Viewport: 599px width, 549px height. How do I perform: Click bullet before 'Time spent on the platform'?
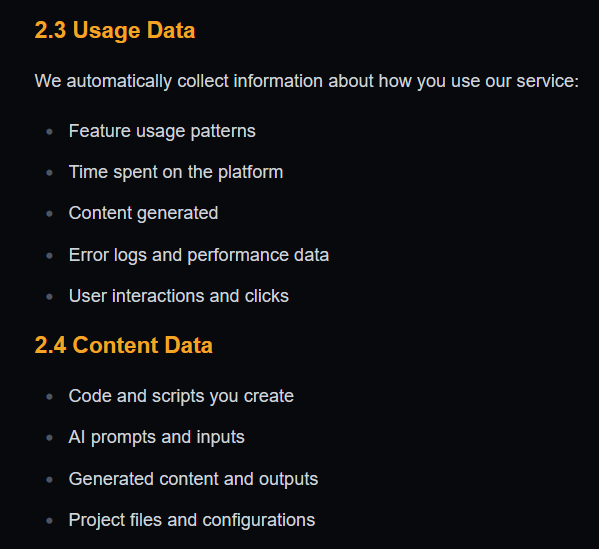[x=49, y=173]
